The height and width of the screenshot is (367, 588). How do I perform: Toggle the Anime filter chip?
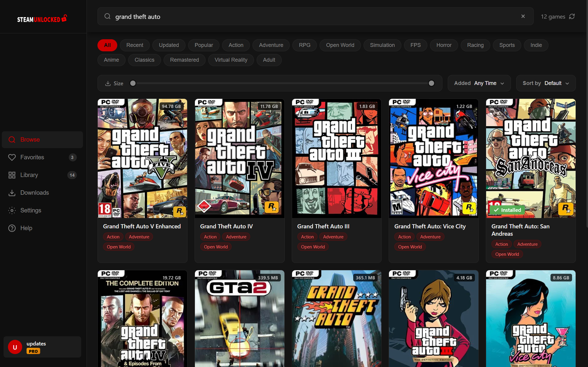point(111,60)
